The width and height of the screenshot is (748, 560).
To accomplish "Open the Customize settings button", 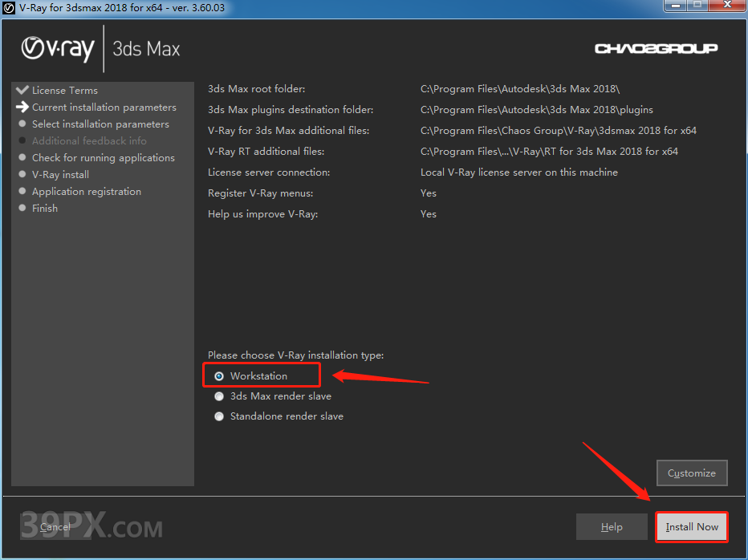I will [691, 473].
